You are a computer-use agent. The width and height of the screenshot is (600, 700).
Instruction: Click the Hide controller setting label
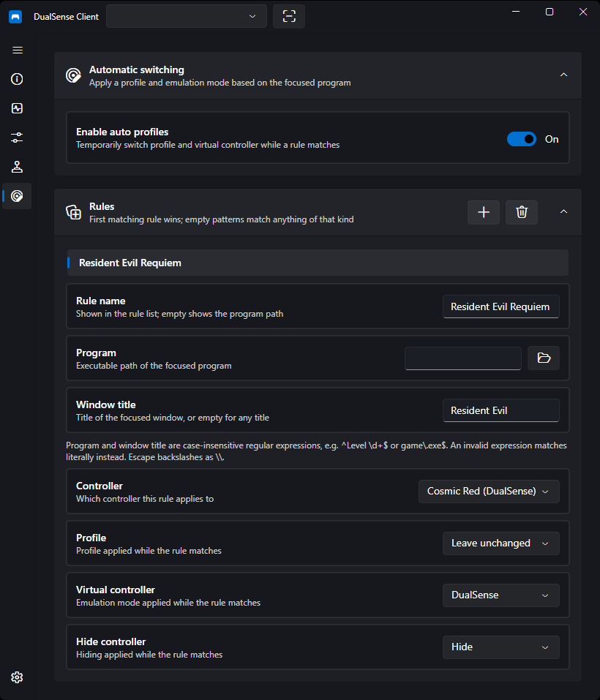pyautogui.click(x=111, y=641)
